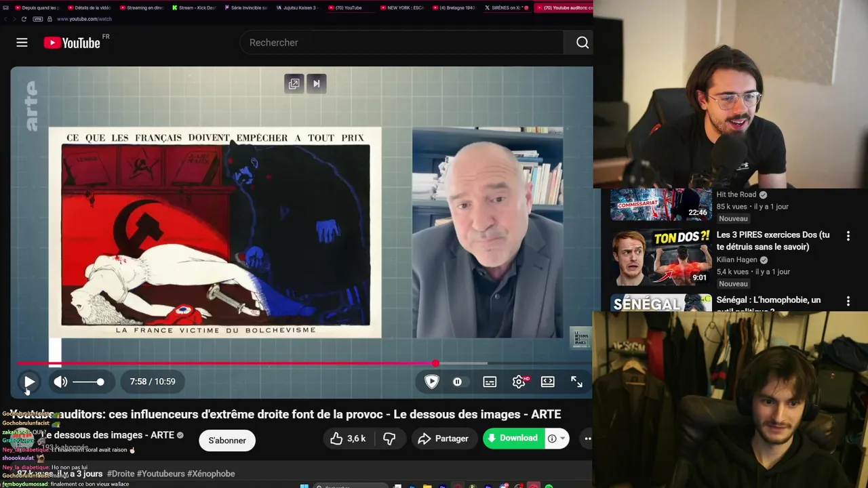The height and width of the screenshot is (488, 868).
Task: Focus the Rechercher search field
Action: coord(401,43)
